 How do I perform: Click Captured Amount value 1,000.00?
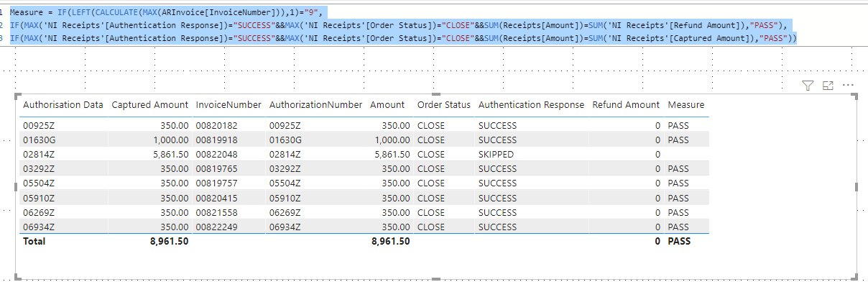pos(171,140)
